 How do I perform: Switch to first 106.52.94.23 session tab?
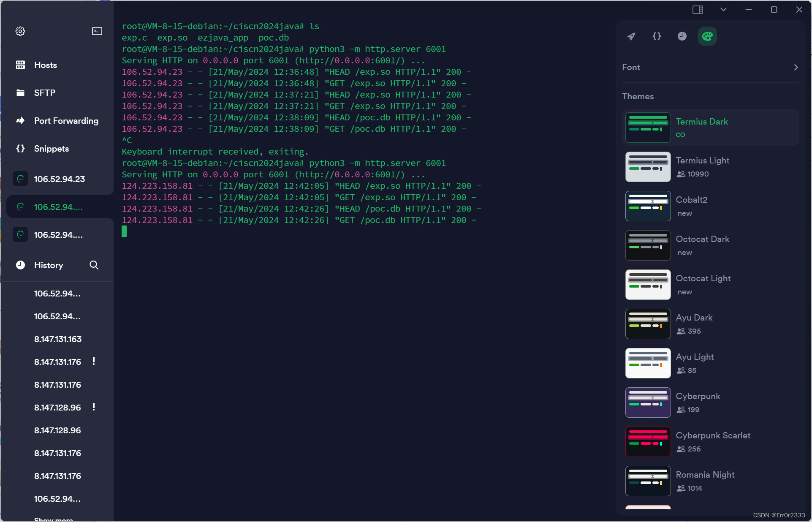[59, 179]
